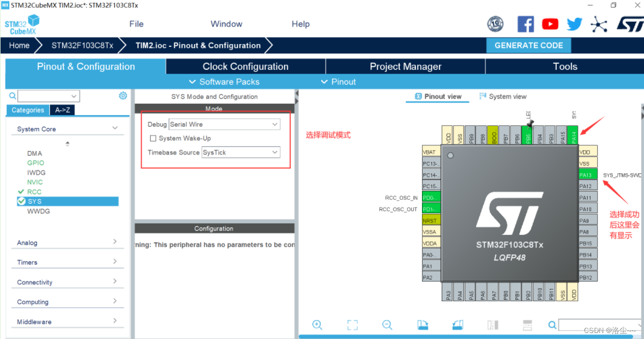Open the Pinout dropdown menu
Screen dimensions: 644x339
[338, 82]
